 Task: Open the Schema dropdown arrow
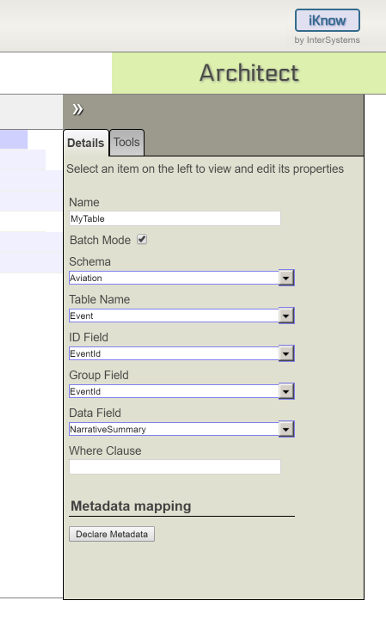click(x=286, y=278)
